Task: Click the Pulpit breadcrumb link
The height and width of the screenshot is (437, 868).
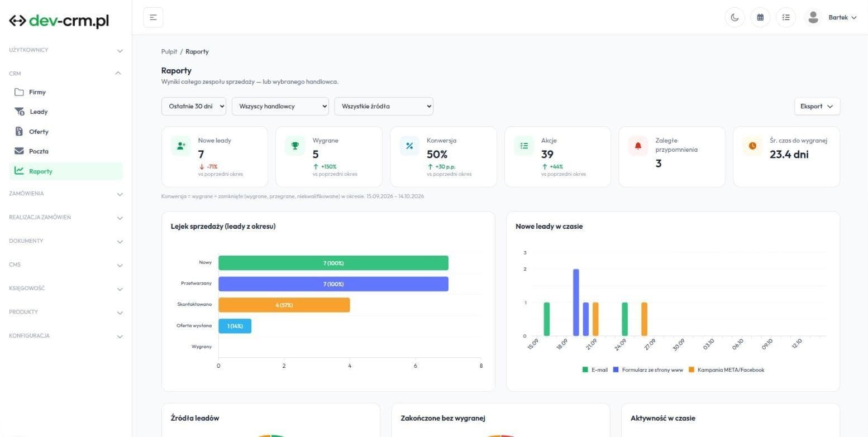Action: [x=169, y=51]
